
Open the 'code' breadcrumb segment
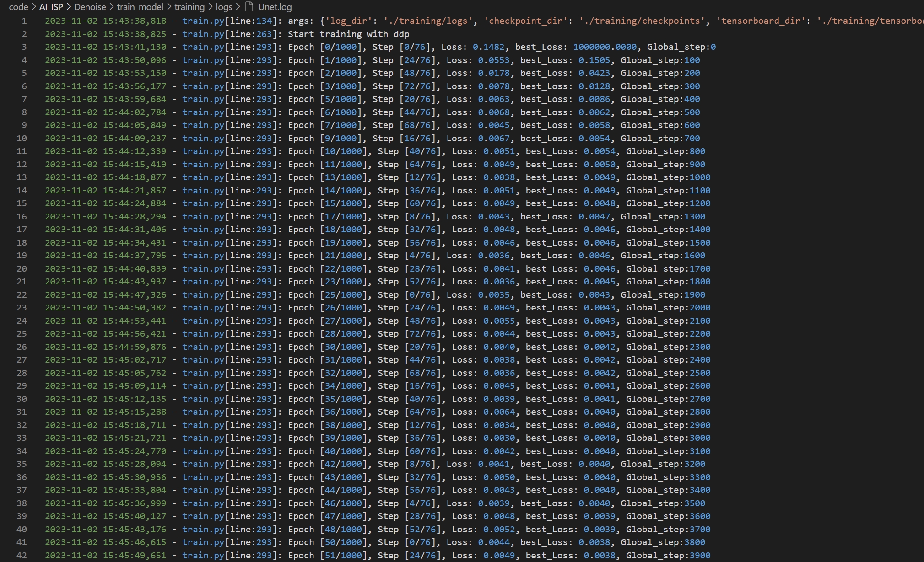point(18,7)
